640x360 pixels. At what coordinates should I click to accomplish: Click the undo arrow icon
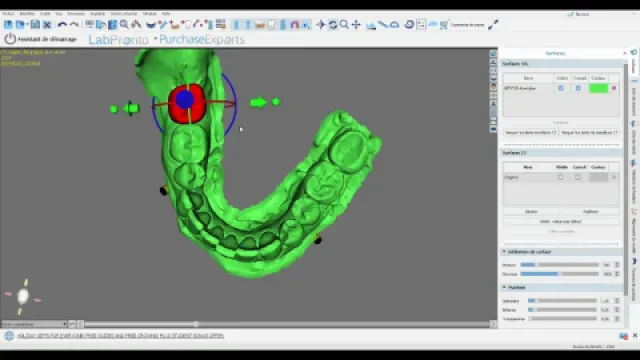point(62,25)
